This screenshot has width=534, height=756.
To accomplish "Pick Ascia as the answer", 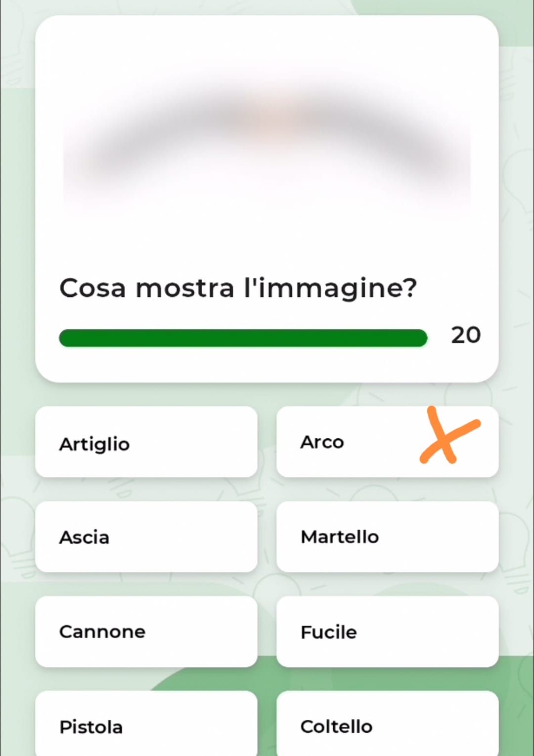I will pos(146,537).
